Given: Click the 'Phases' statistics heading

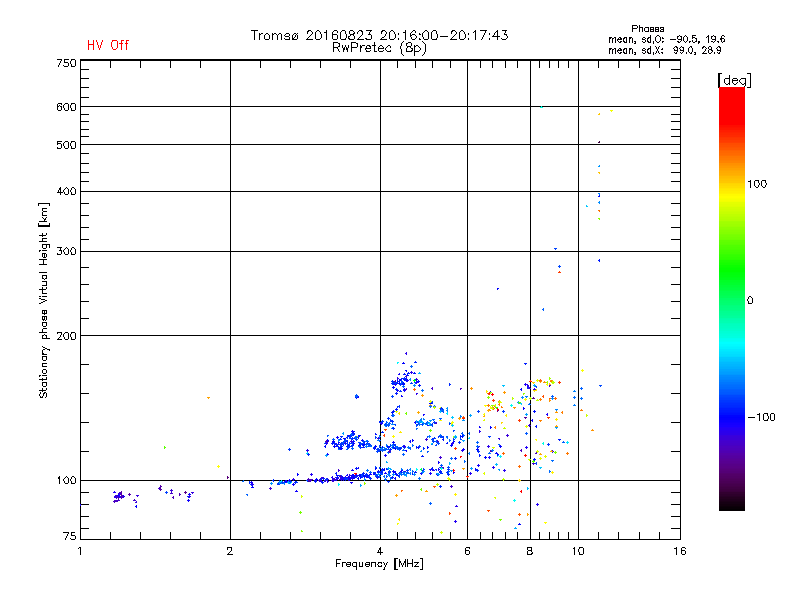Looking at the screenshot, I should 647,29.
